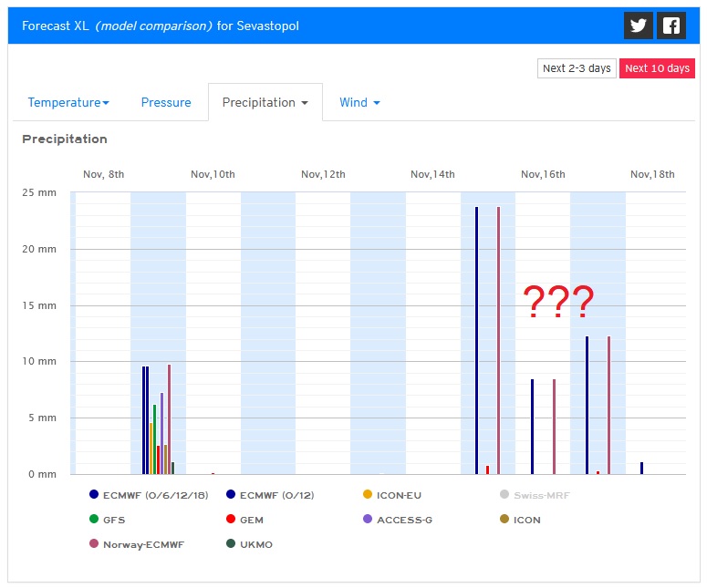The width and height of the screenshot is (707, 588).
Task: Open the Temperature tab
Action: 68,103
